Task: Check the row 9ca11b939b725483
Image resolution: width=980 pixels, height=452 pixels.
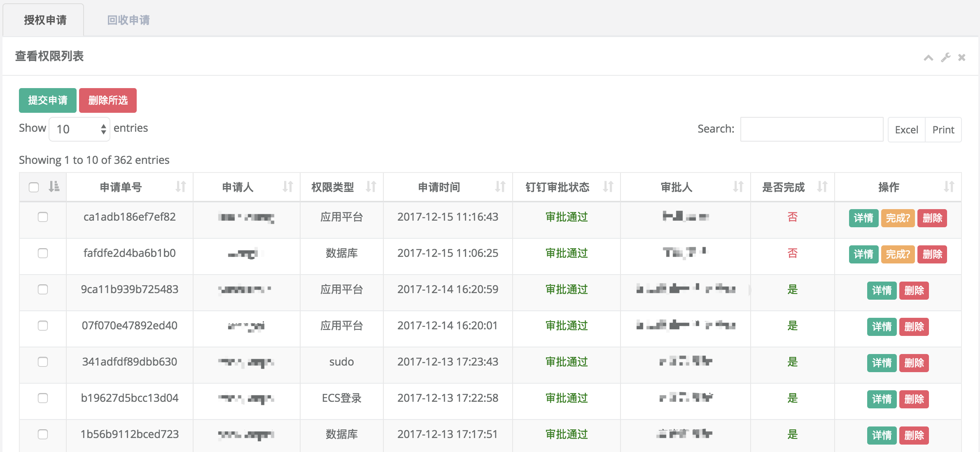Action: pyautogui.click(x=43, y=289)
